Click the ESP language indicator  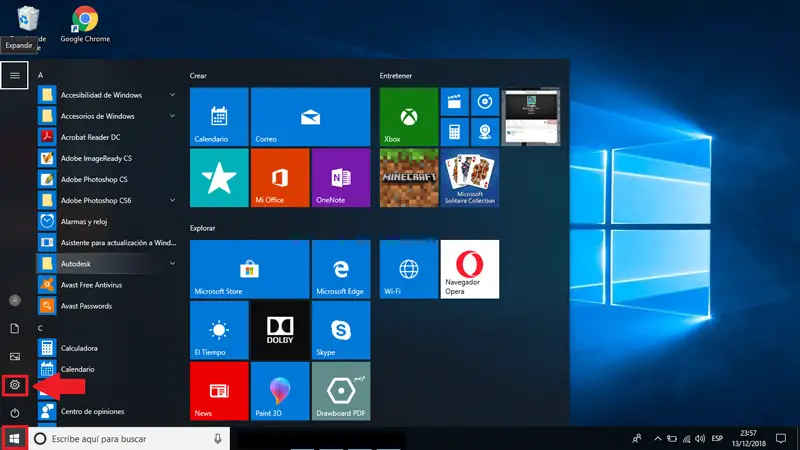717,438
